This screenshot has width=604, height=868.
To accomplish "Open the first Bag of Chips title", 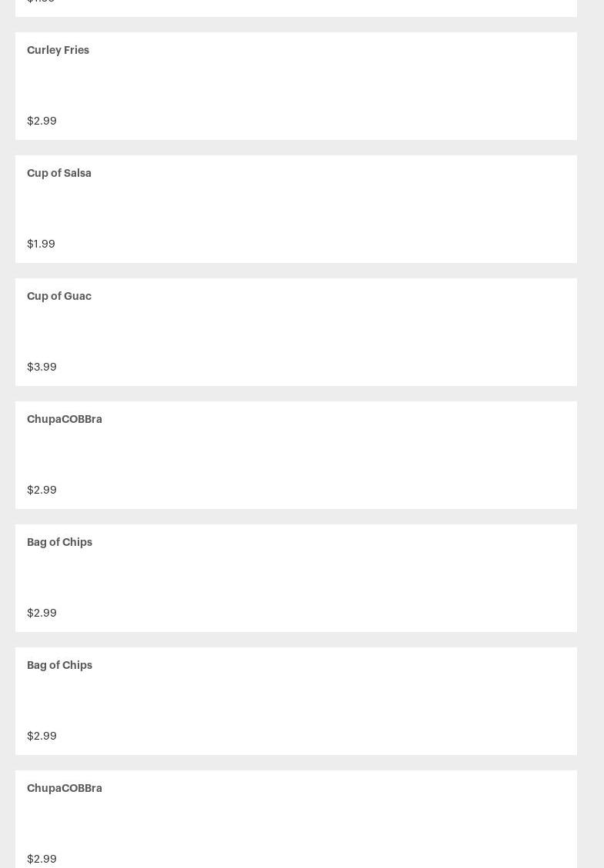I will point(59,542).
